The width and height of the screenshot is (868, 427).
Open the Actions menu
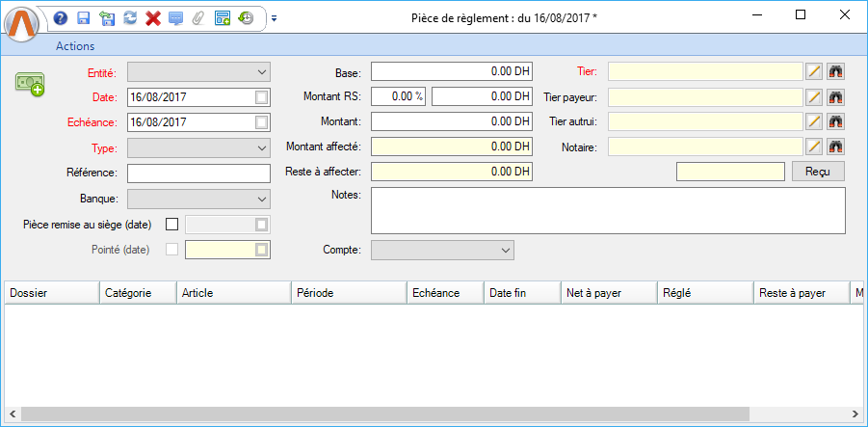tap(75, 46)
